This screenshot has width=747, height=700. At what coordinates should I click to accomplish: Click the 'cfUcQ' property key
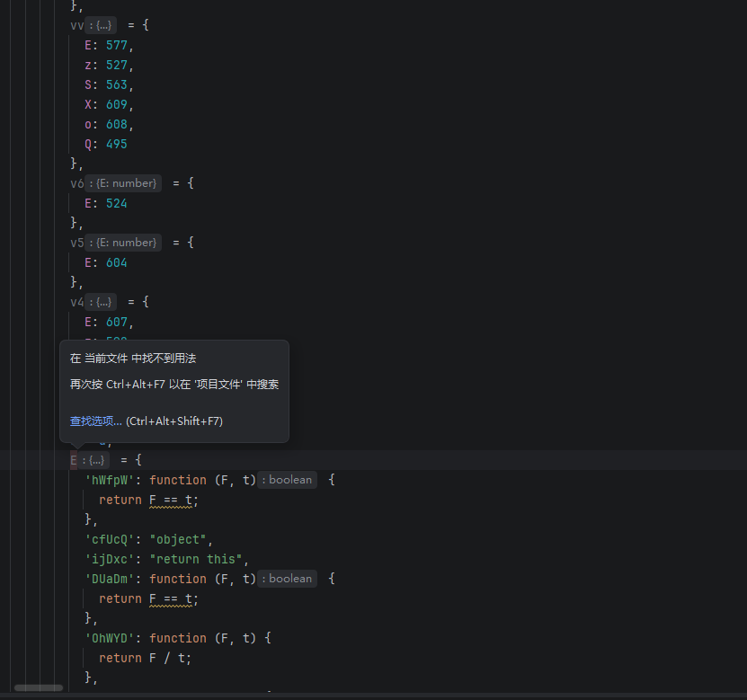pos(110,539)
